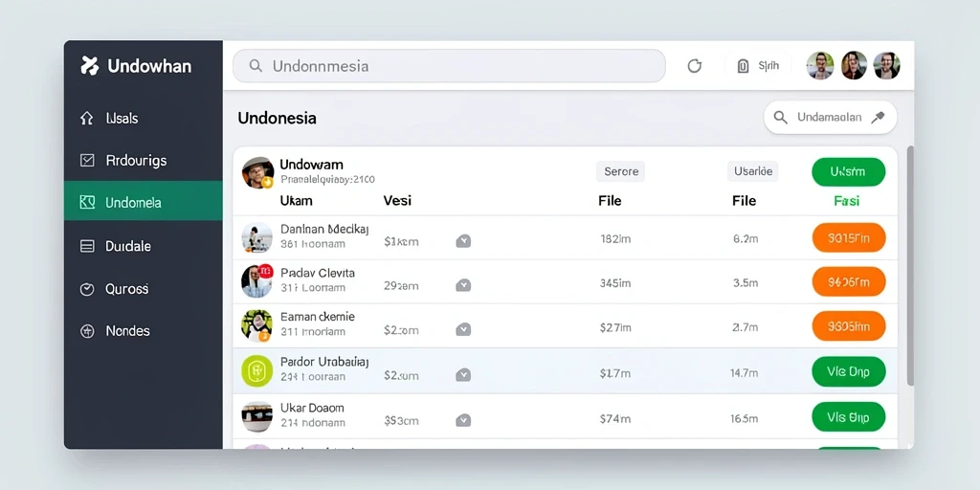Click the Fasi column header
980x490 pixels.
pyautogui.click(x=846, y=201)
